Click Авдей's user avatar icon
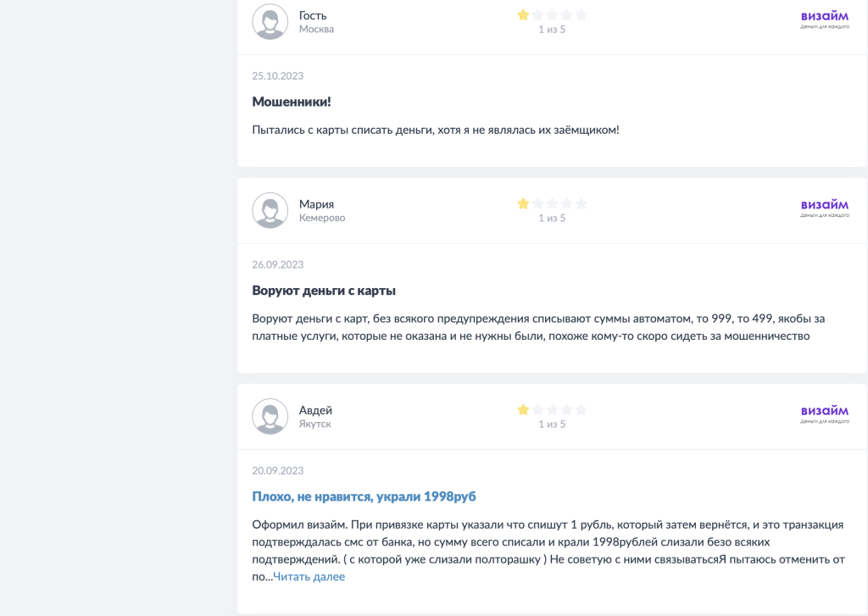 (270, 416)
